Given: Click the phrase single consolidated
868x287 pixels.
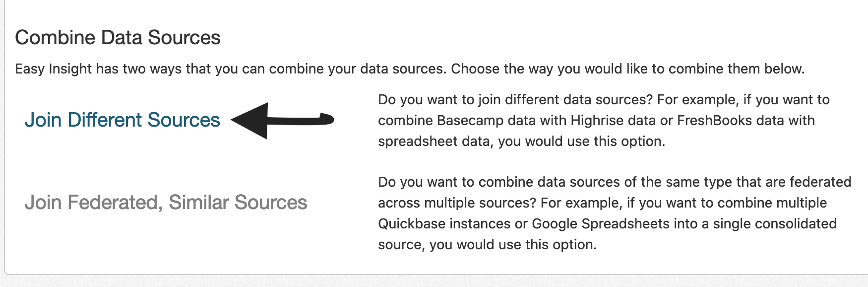Looking at the screenshot, I should [774, 224].
